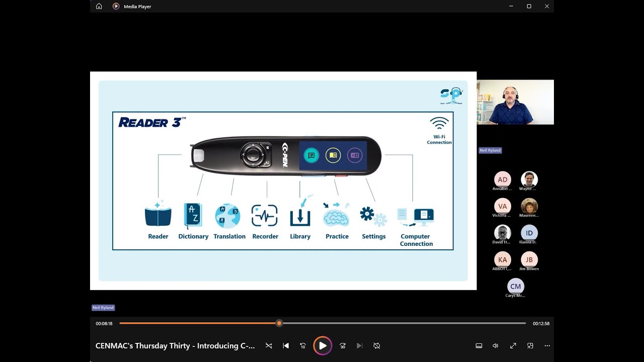Click the Wi-Fi Connection icon
This screenshot has width=644, height=362.
click(x=439, y=123)
